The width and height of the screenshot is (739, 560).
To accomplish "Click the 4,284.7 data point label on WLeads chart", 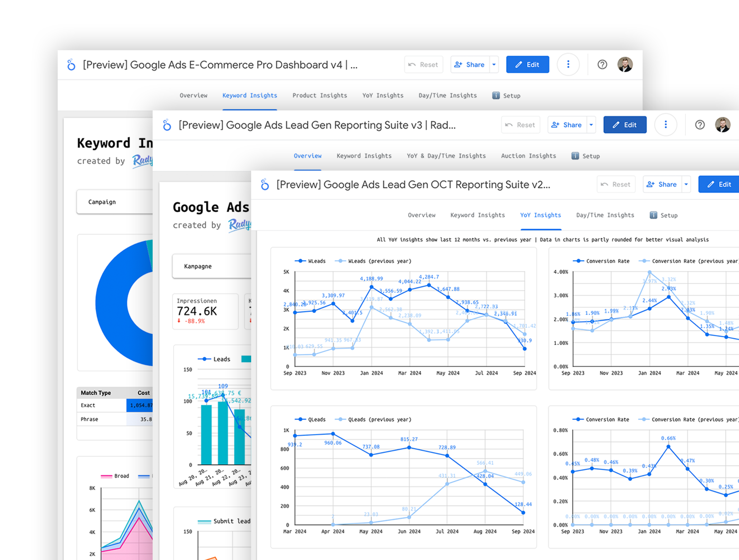I will pyautogui.click(x=429, y=277).
